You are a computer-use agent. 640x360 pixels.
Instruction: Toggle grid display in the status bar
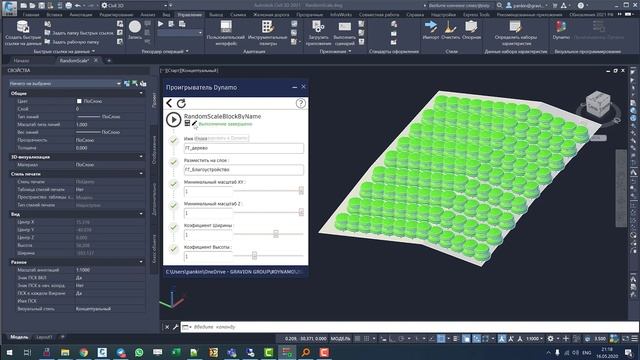(x=358, y=339)
